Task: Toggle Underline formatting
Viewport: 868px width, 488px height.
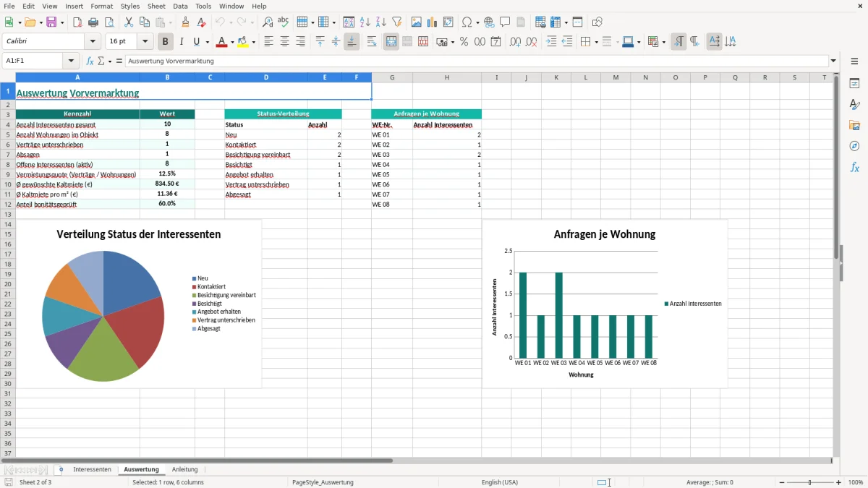Action: tap(196, 42)
